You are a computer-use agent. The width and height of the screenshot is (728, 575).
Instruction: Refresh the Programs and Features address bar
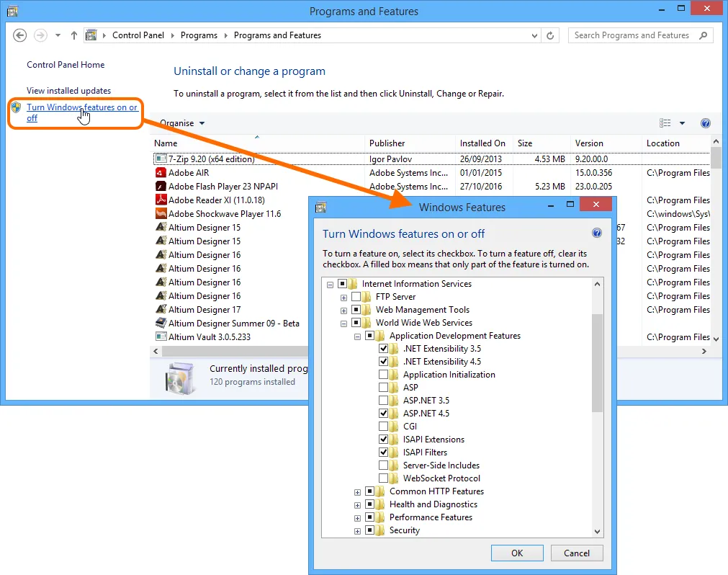click(x=550, y=35)
